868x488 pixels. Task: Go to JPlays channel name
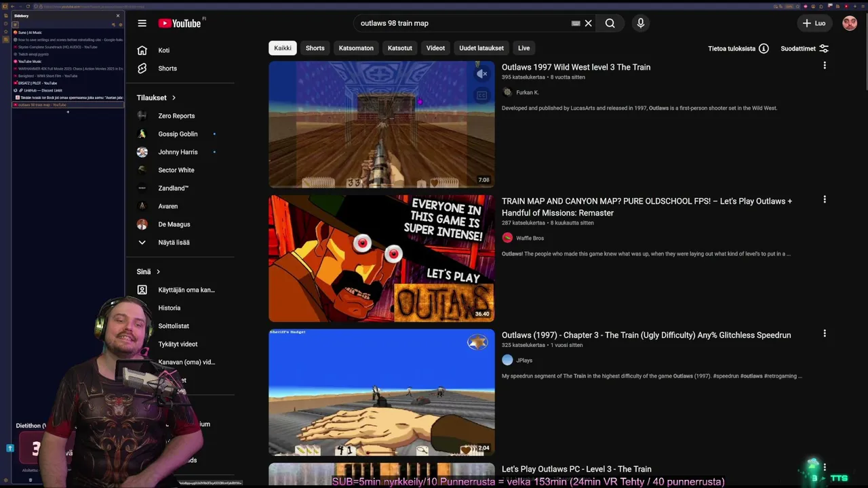[524, 360]
